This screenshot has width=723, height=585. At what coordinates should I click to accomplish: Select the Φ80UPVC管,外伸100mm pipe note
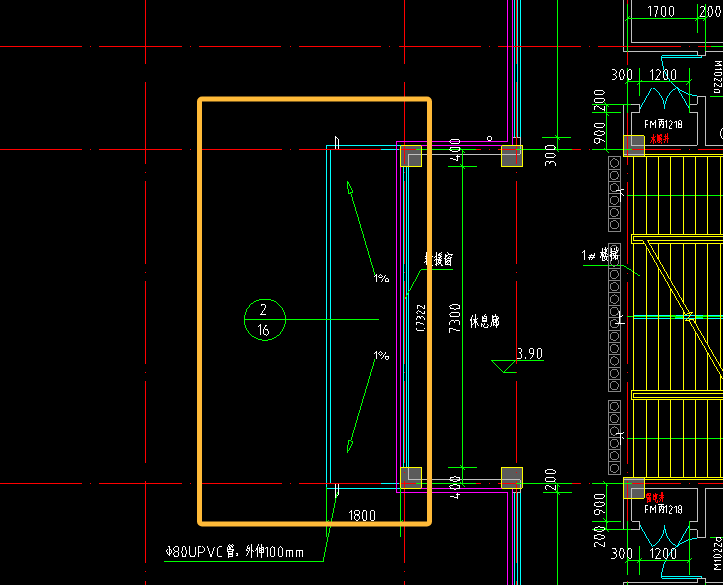pyautogui.click(x=235, y=551)
